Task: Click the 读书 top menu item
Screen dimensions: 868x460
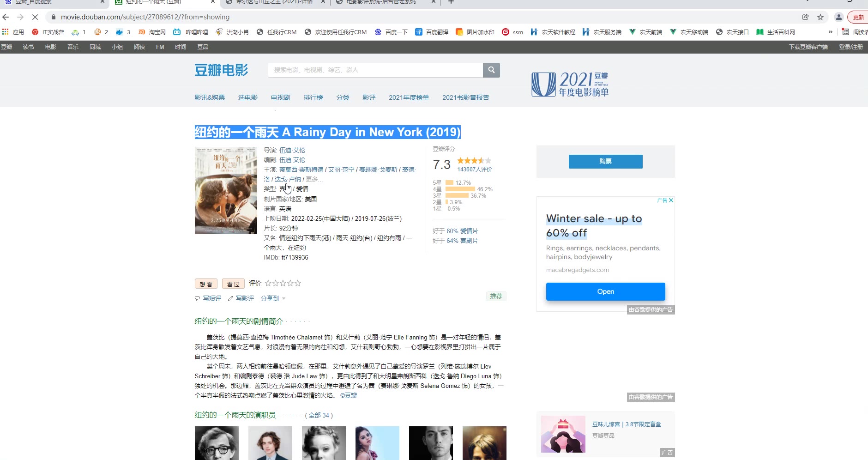Action: [29, 47]
